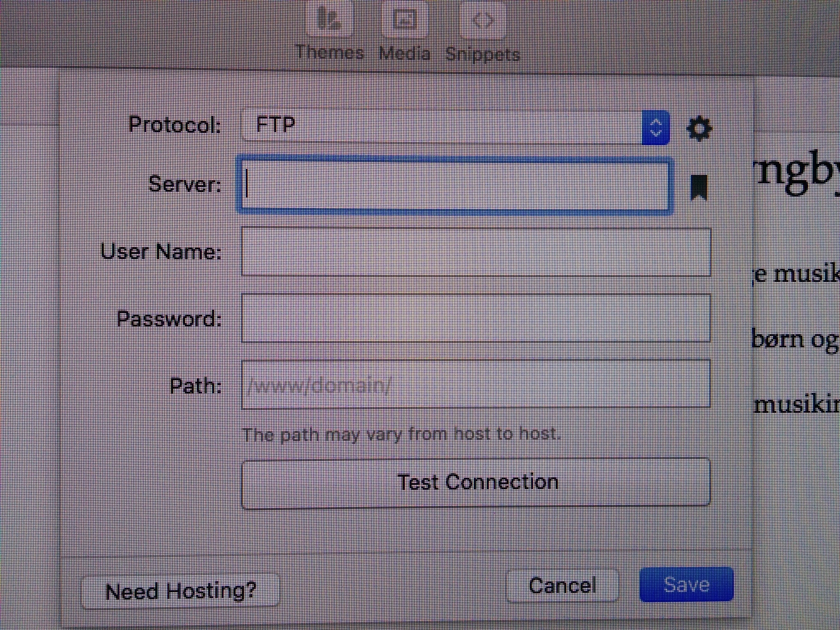Click the path hint text below Path
840x630 pixels.
[401, 434]
